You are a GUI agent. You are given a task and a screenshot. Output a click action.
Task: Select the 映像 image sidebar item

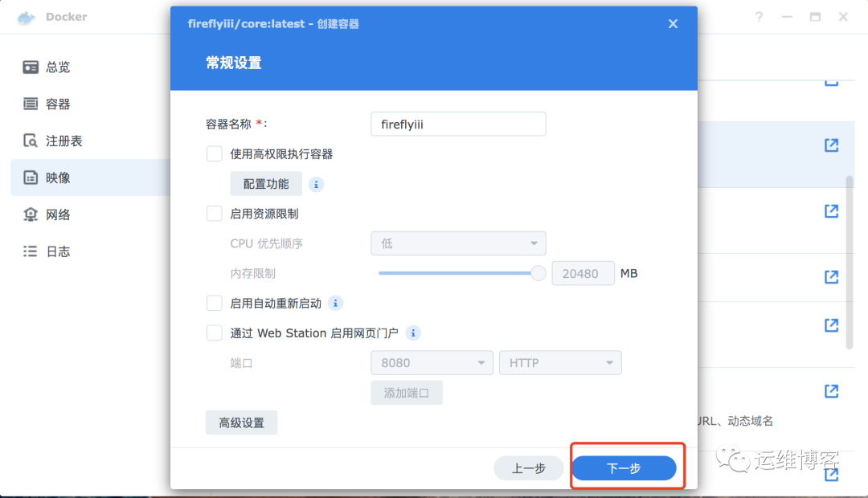click(90, 178)
